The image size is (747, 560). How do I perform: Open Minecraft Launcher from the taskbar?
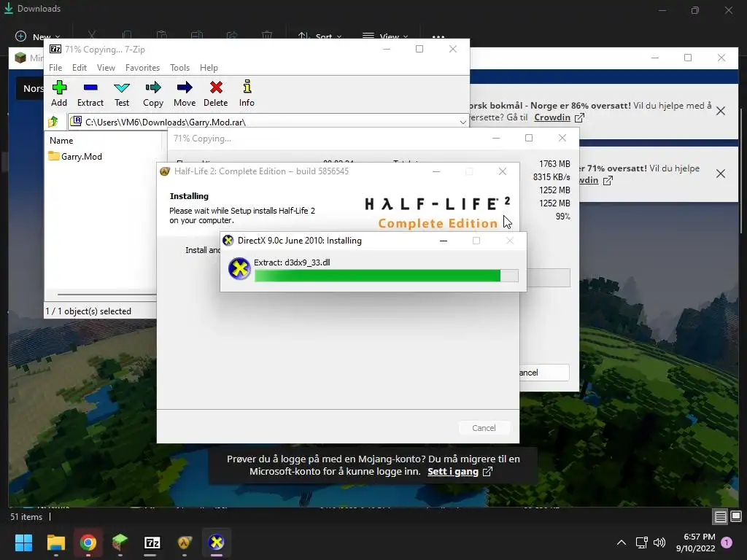(120, 542)
